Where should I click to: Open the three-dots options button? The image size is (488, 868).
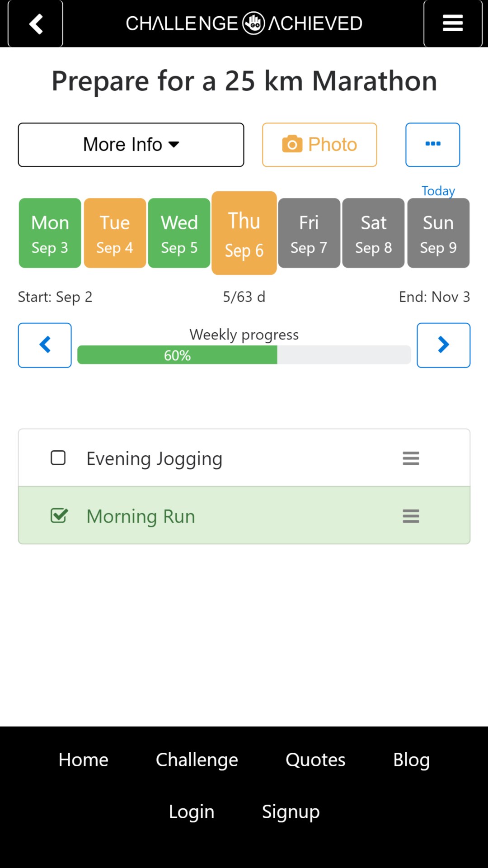point(432,145)
